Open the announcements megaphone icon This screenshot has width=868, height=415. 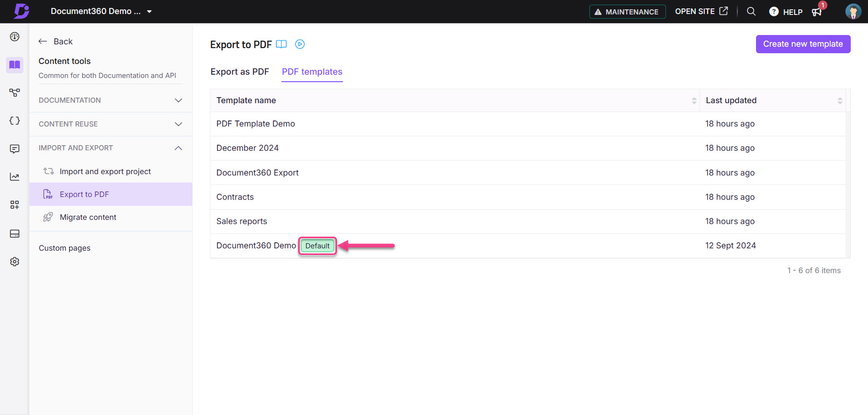[x=817, y=12]
